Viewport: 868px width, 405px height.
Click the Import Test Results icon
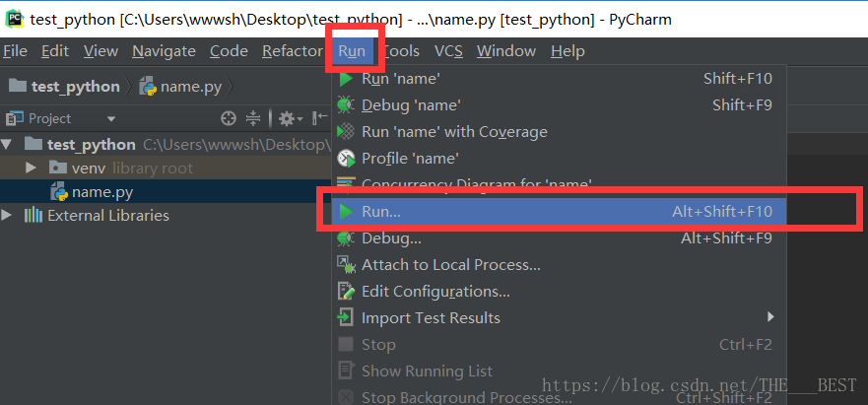[x=346, y=318]
